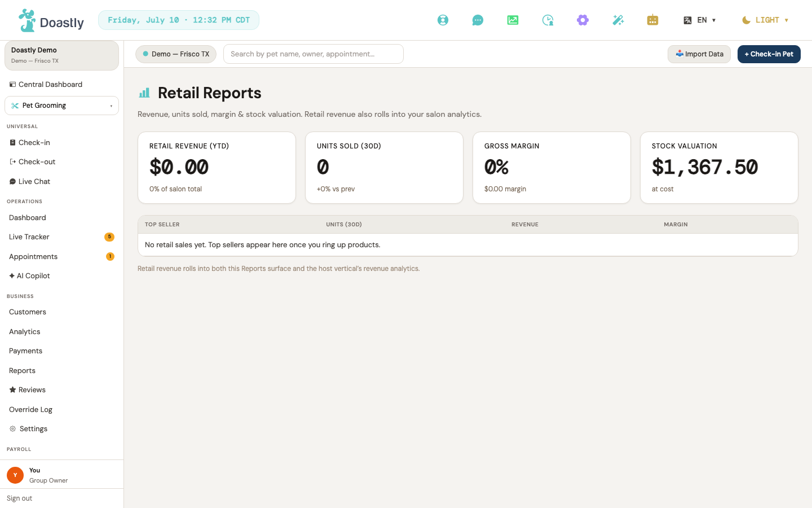The image size is (812, 508).
Task: Open Payments in the sidebar
Action: pos(61,351)
